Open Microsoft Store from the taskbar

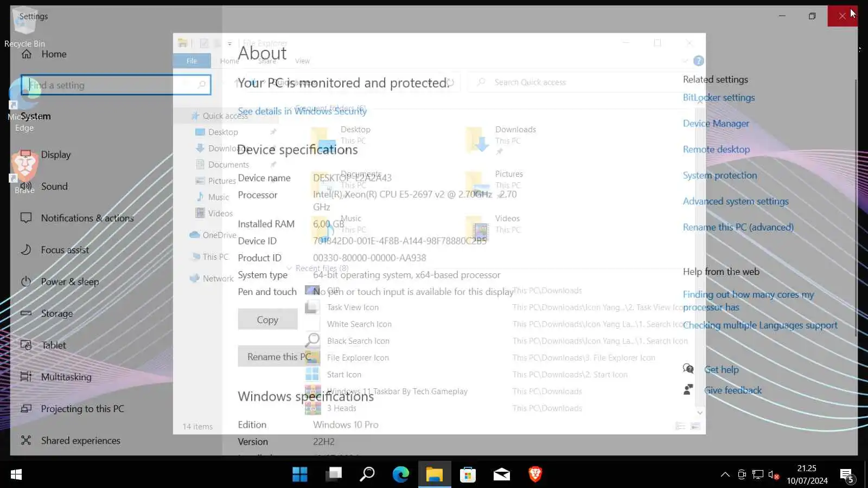(x=468, y=474)
